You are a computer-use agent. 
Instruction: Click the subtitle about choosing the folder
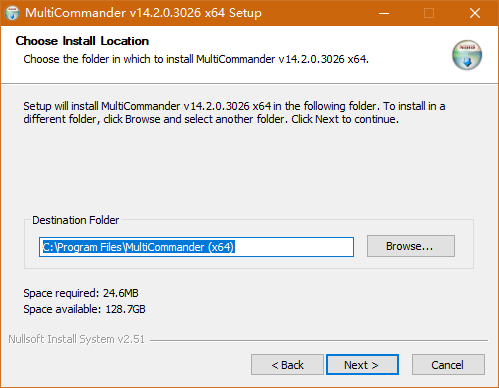tap(196, 59)
